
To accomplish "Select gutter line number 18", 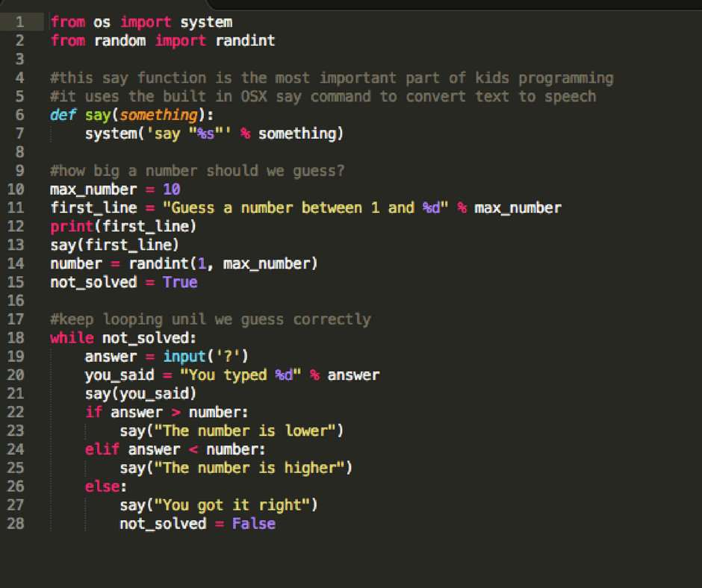I will pos(16,337).
